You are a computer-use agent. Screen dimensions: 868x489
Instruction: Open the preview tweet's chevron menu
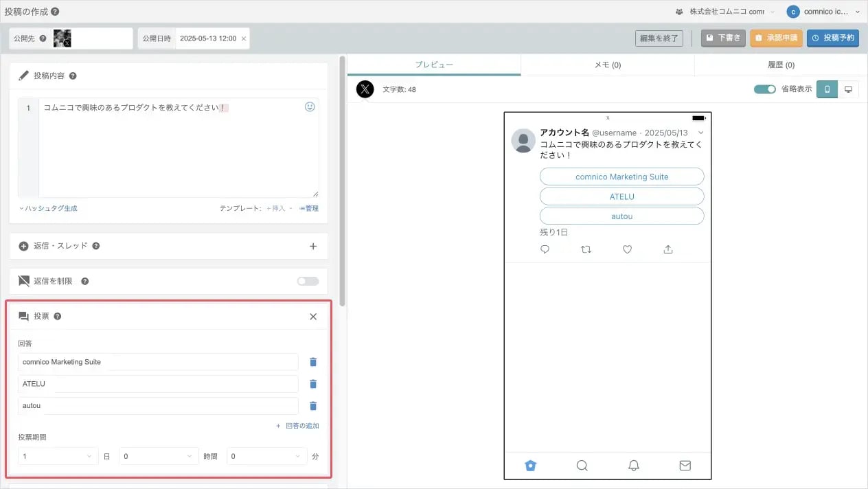point(700,133)
